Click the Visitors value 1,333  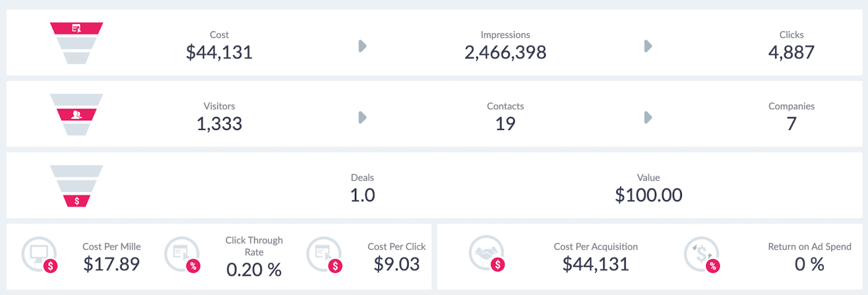[219, 124]
